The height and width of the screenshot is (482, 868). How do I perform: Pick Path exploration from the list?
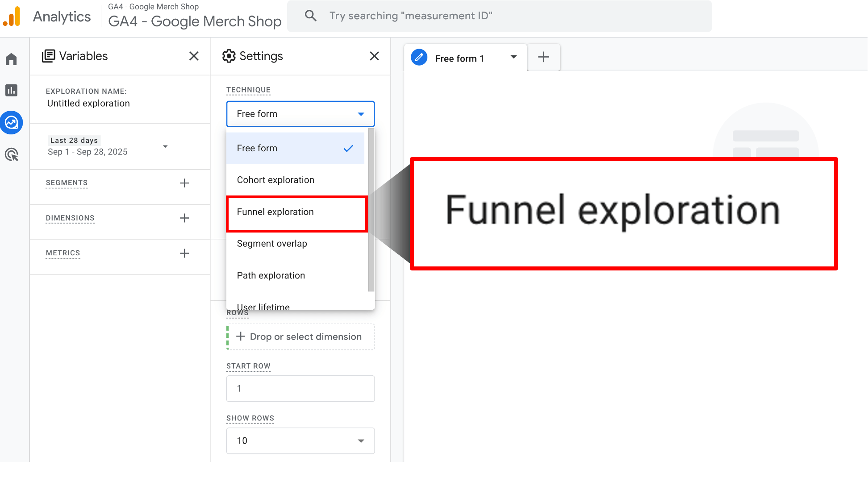(x=271, y=275)
